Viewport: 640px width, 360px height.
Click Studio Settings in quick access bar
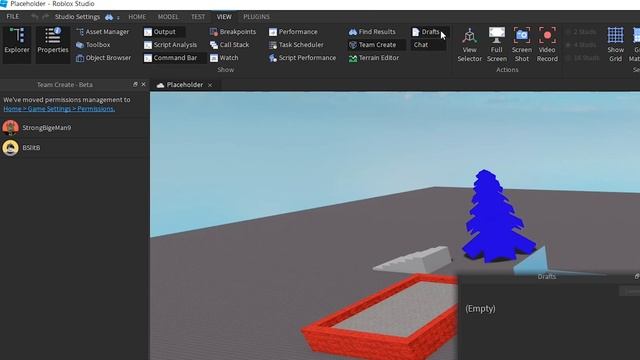pos(77,17)
